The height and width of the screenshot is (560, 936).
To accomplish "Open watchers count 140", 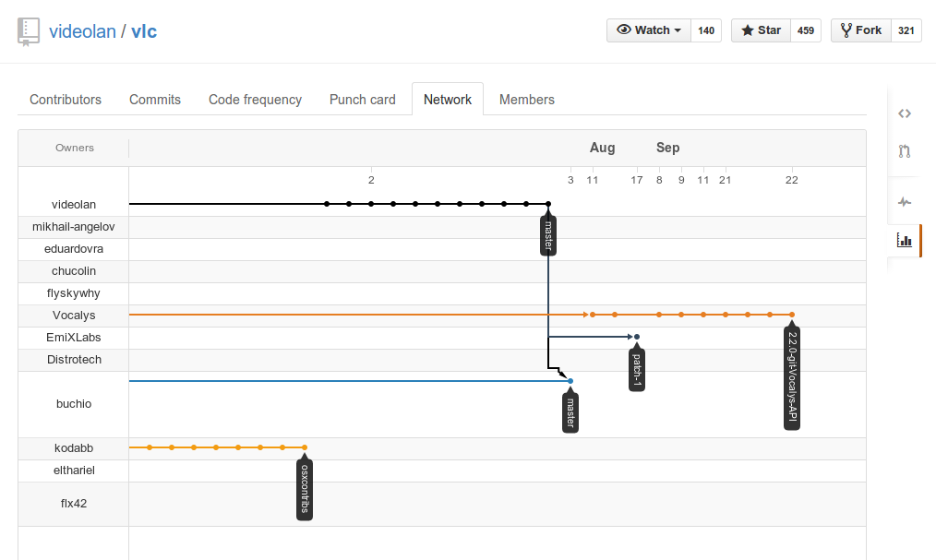I will (x=706, y=30).
